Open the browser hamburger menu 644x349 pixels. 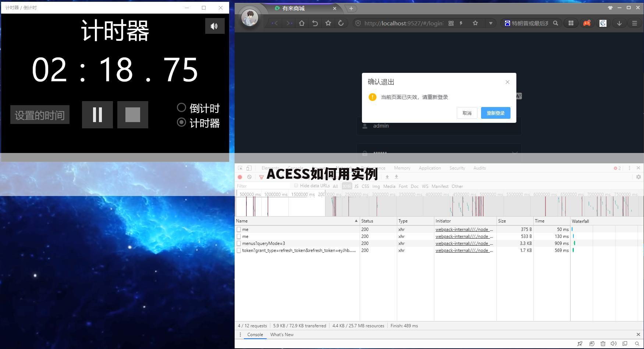(634, 23)
